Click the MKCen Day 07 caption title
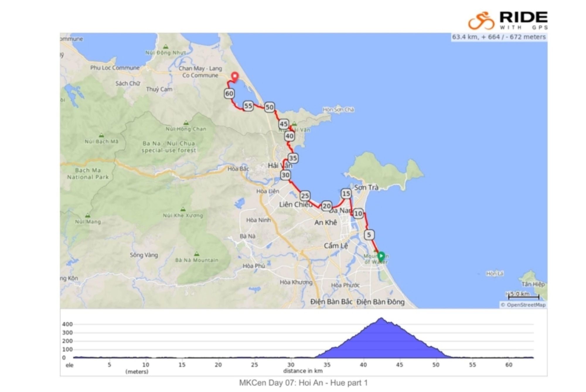The width and height of the screenshot is (586, 392). point(303,383)
